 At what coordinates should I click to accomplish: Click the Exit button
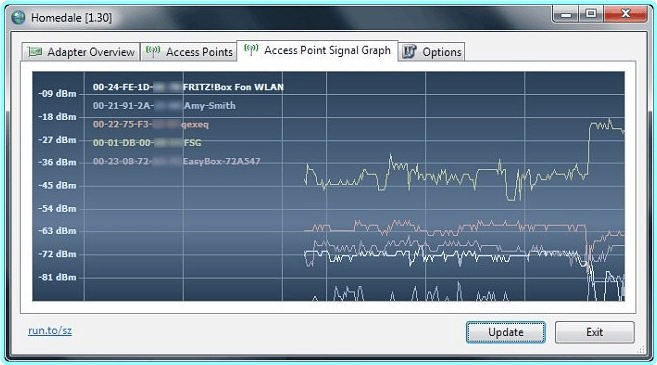(595, 332)
